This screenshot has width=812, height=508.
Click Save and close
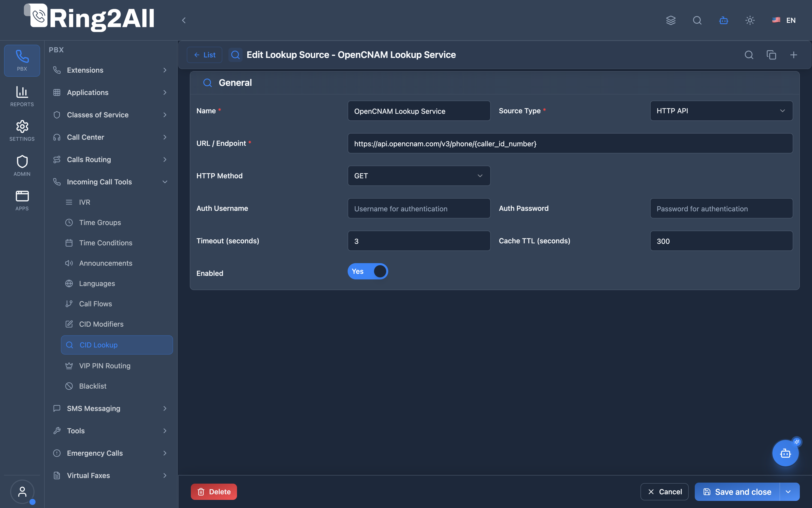click(737, 492)
